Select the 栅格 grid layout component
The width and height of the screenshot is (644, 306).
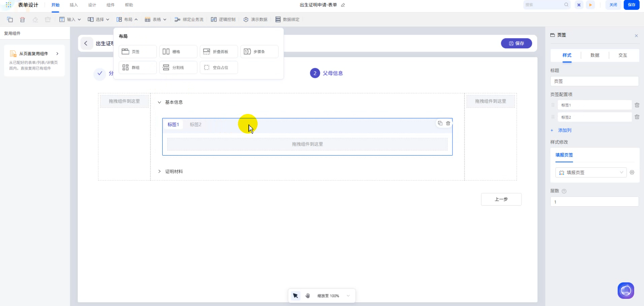[x=178, y=52]
